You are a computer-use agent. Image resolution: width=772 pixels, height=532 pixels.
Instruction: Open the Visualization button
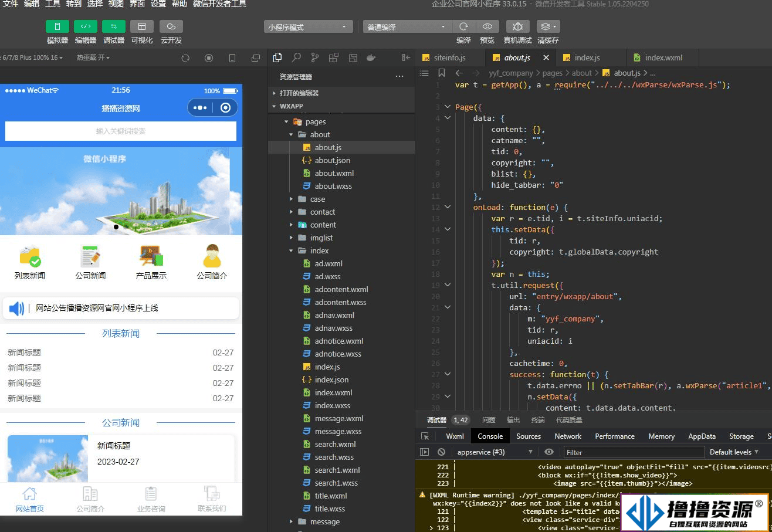(x=142, y=26)
